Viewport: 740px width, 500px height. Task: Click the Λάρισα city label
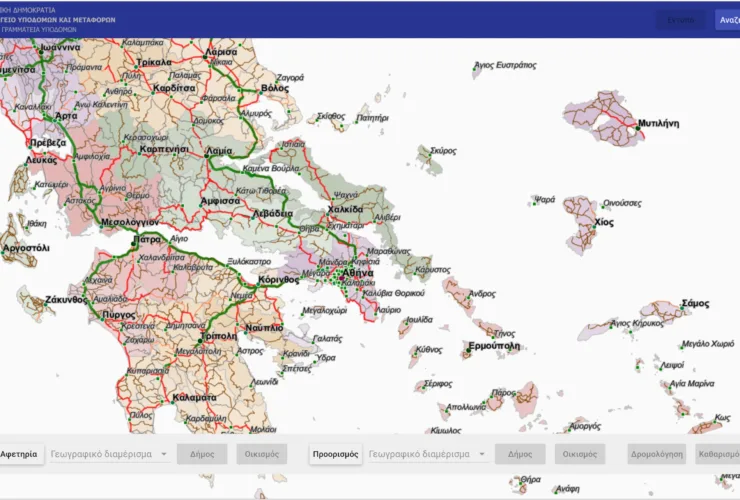coord(221,52)
